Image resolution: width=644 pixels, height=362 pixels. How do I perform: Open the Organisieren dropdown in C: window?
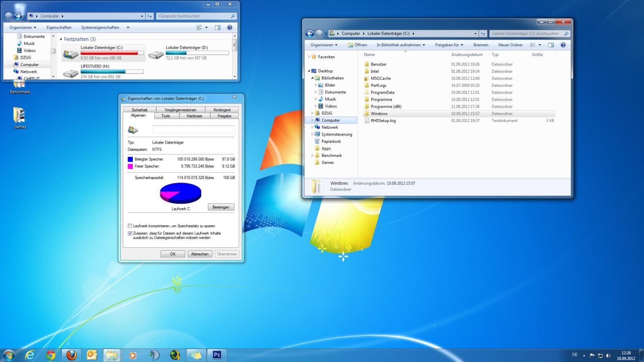(x=324, y=45)
